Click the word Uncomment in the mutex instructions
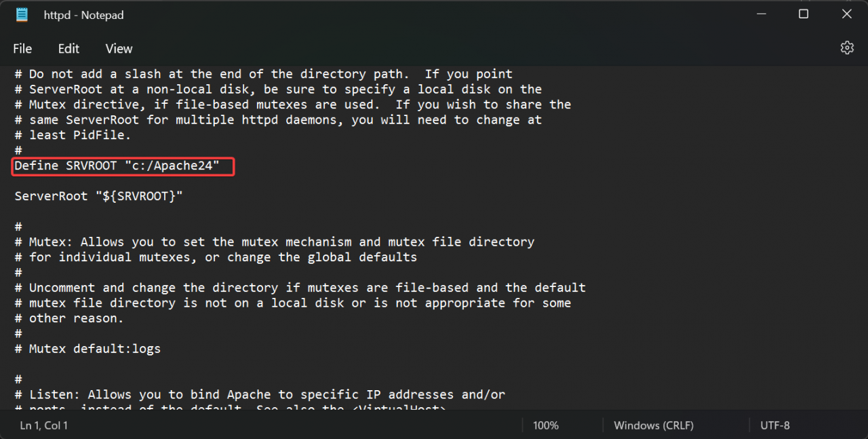The image size is (868, 439). [x=62, y=287]
